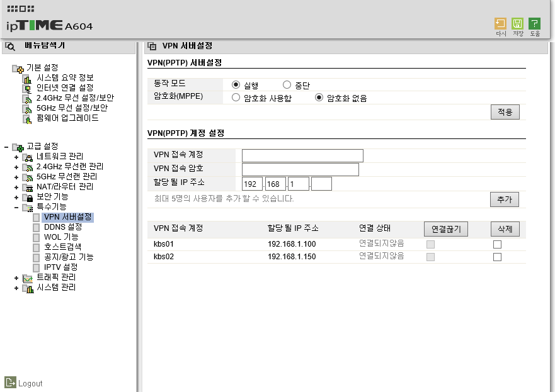The image size is (555, 392).
Task: Click the 저장 save icon
Action: coord(517,24)
